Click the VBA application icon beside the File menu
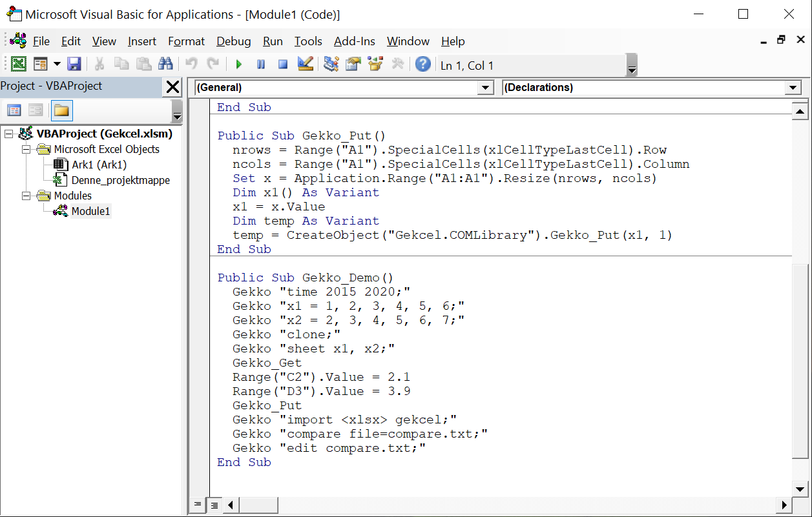This screenshot has width=812, height=517. pyautogui.click(x=18, y=41)
